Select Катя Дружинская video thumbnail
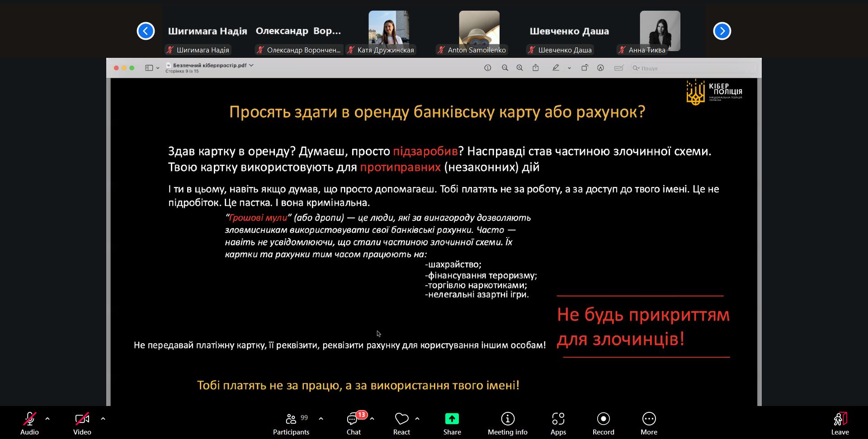 (x=388, y=31)
